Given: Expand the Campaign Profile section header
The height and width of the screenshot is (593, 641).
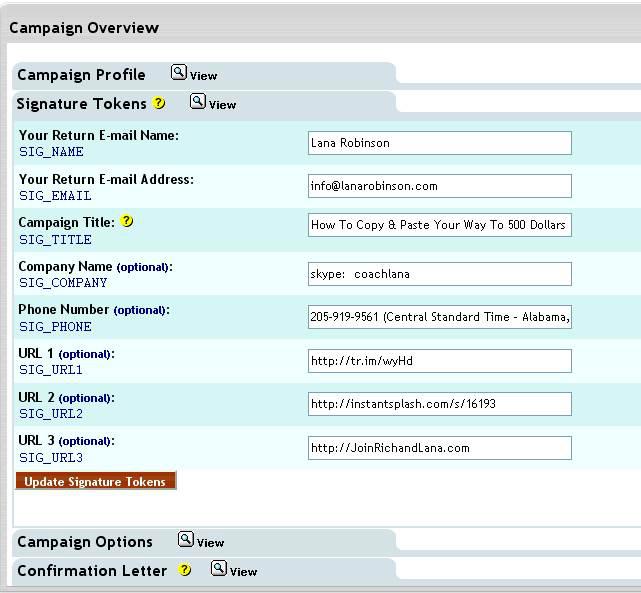Looking at the screenshot, I should pyautogui.click(x=81, y=75).
